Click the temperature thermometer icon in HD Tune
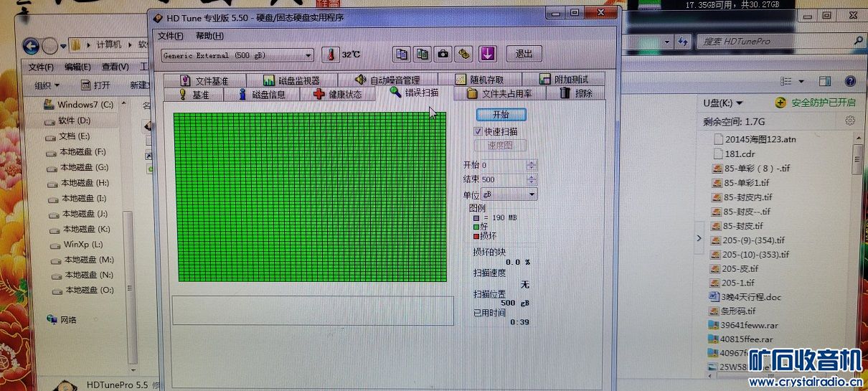The width and height of the screenshot is (868, 391). (x=331, y=55)
